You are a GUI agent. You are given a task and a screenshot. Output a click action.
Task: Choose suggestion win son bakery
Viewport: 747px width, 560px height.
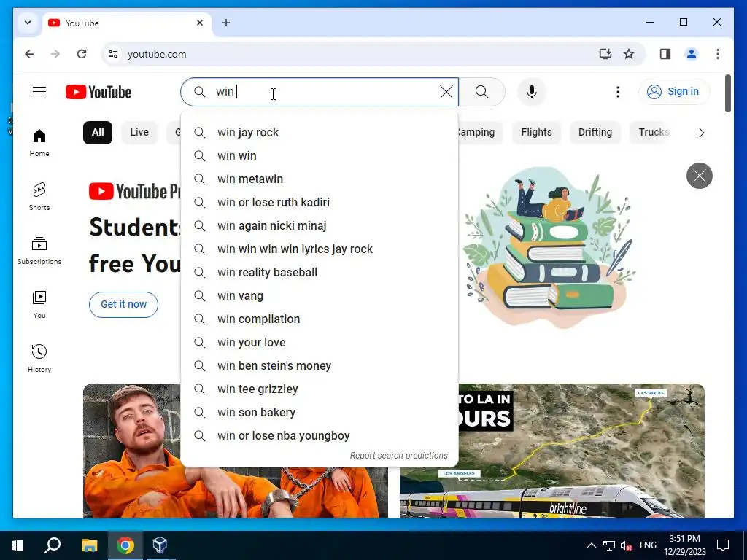click(320, 413)
